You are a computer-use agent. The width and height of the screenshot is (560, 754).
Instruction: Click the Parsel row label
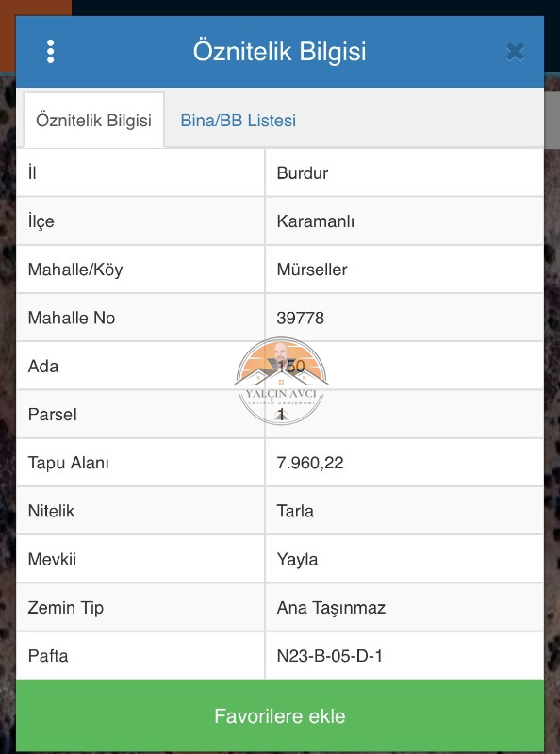coord(53,415)
